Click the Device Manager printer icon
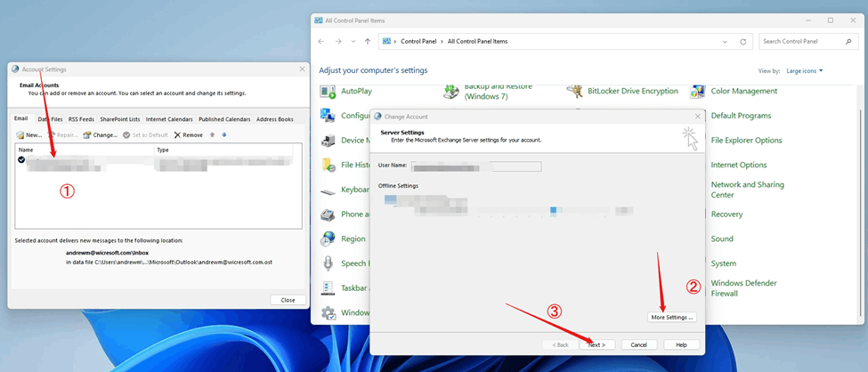 (x=329, y=141)
